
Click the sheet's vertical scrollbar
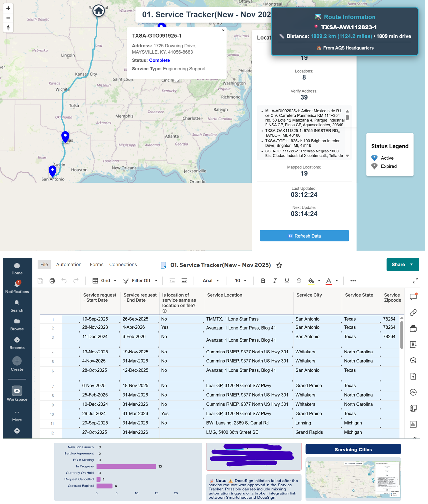pyautogui.click(x=402, y=335)
